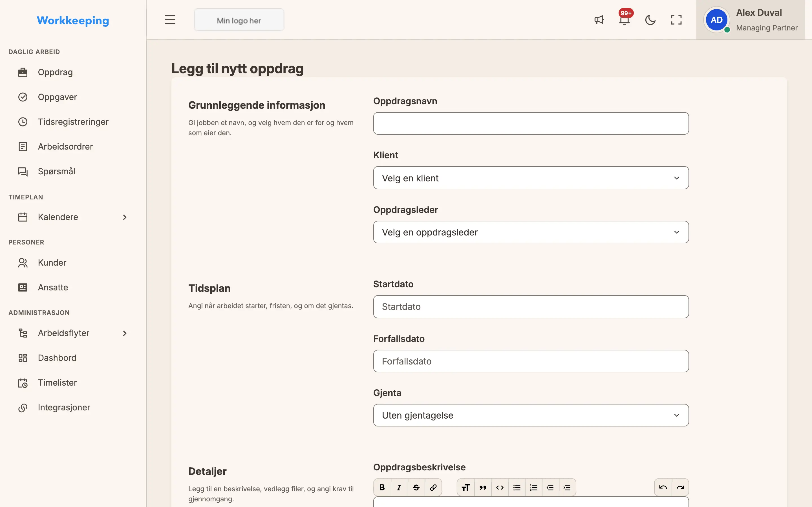Apply italic formatting in the description editor

[399, 488]
